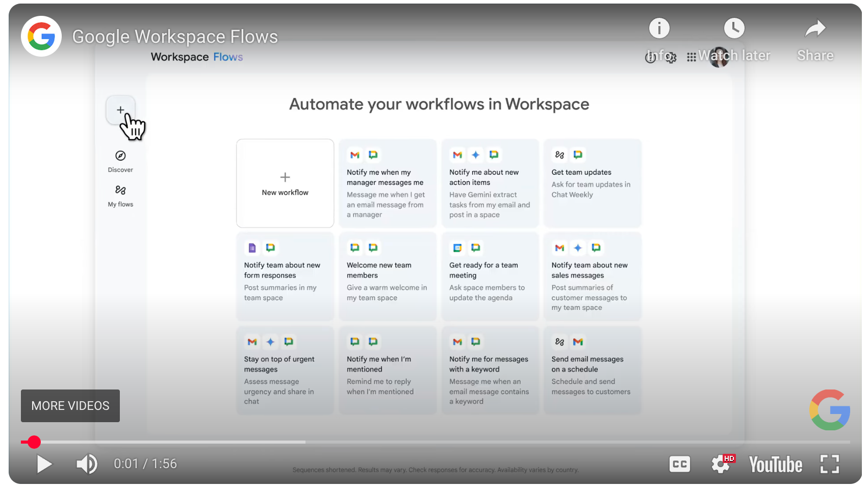Pick 'Send email messages on a schedule' template

coord(593,370)
